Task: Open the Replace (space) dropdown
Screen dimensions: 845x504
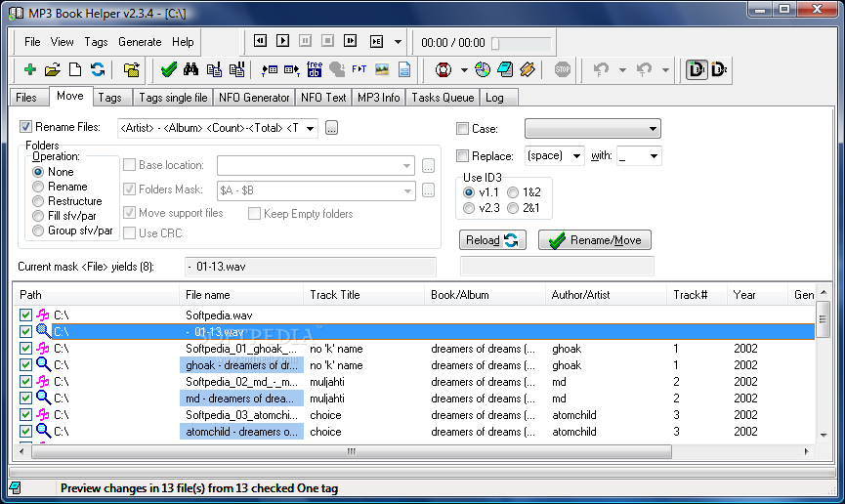Action: pyautogui.click(x=576, y=156)
